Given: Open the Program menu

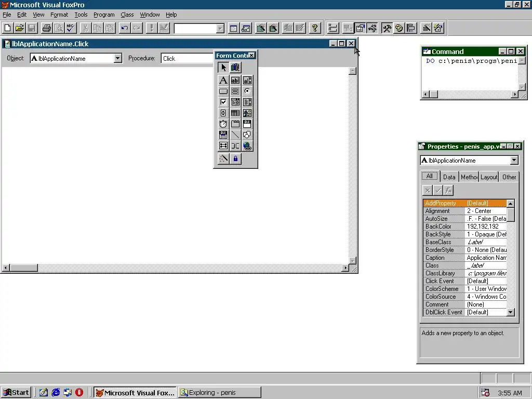Looking at the screenshot, I should tap(104, 15).
